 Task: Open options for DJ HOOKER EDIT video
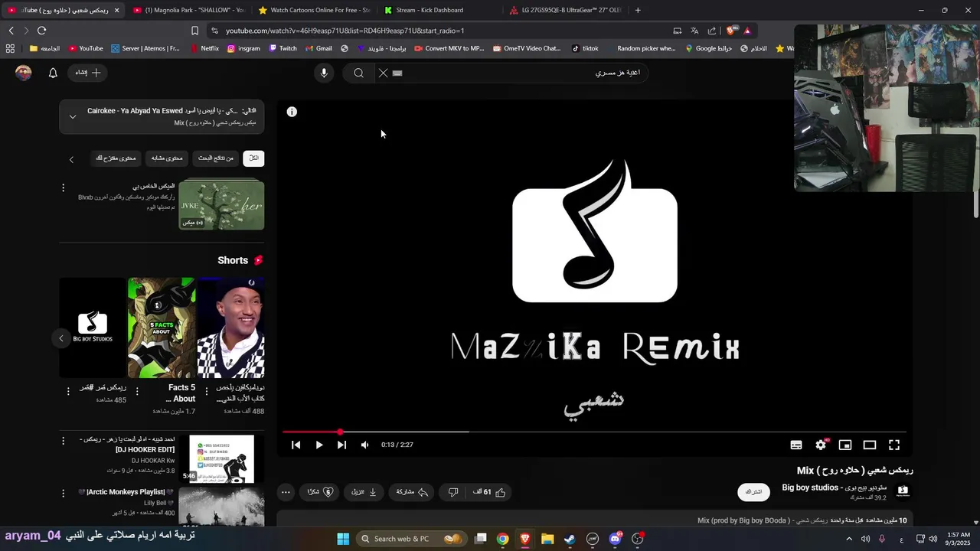pyautogui.click(x=63, y=442)
